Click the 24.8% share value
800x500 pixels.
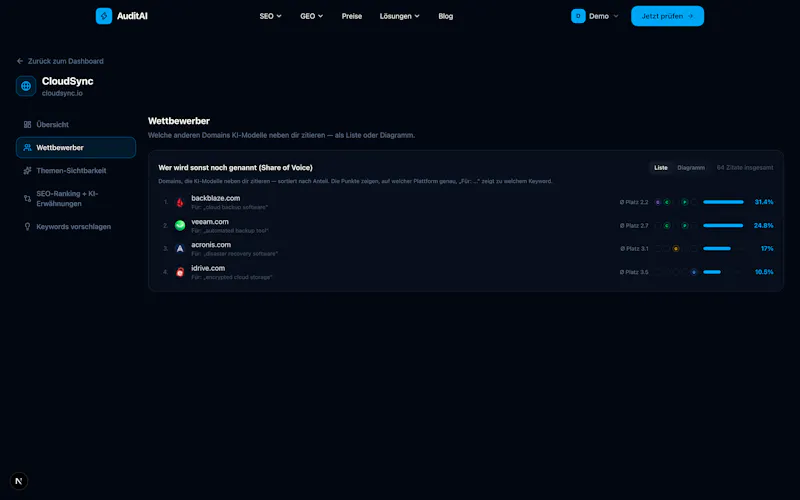pyautogui.click(x=763, y=226)
